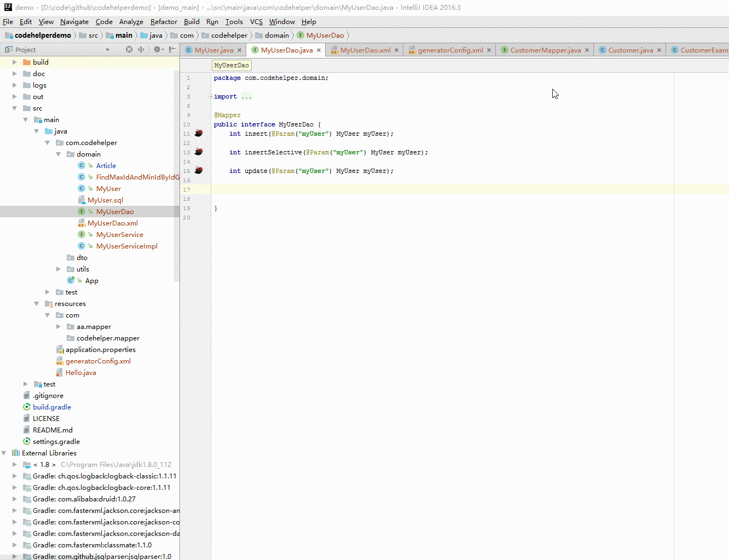Select FindMaxIdAndMinIdByIdG class in tree

tap(137, 177)
